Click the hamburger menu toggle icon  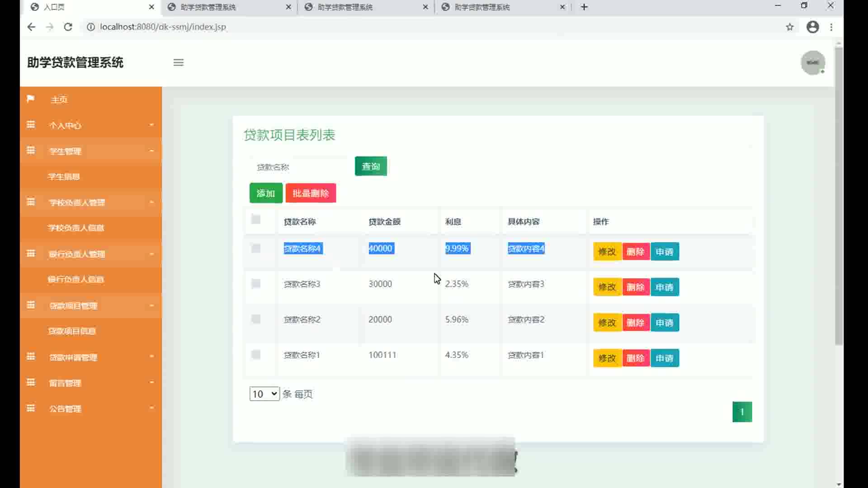pyautogui.click(x=178, y=62)
